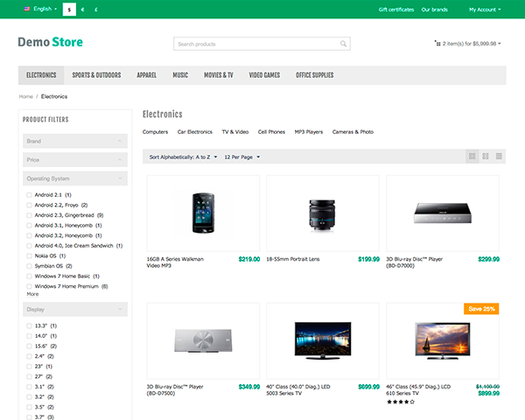Open Gift certificates link
The width and height of the screenshot is (525, 420).
point(396,10)
